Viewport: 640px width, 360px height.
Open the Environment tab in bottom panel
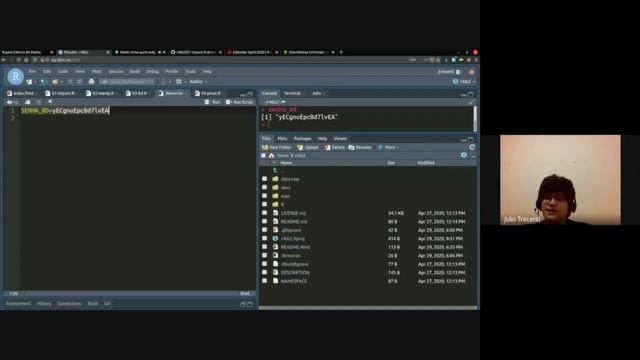click(18, 304)
